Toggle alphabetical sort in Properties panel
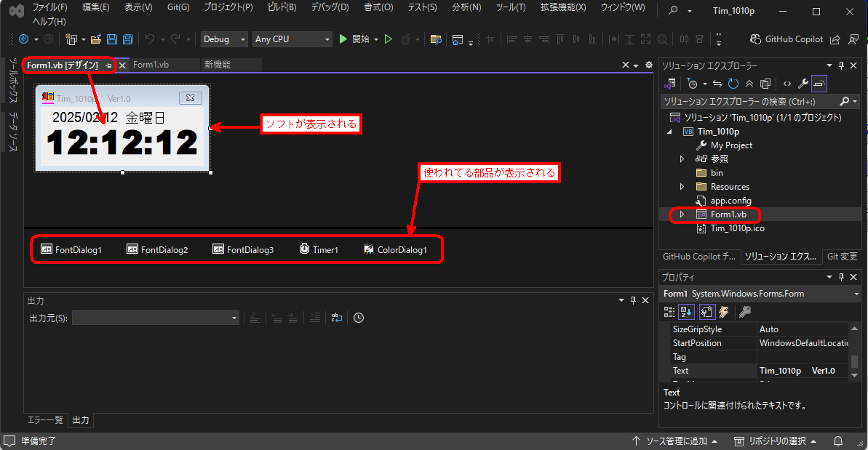The image size is (868, 450). point(686,312)
